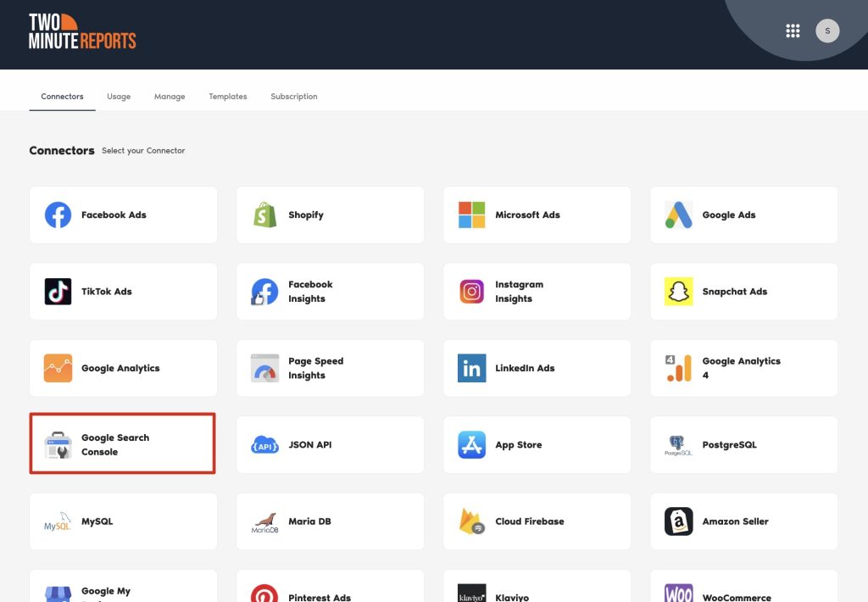Image resolution: width=868 pixels, height=602 pixels.
Task: Click the "Google Ads" connector name
Action: coord(729,215)
